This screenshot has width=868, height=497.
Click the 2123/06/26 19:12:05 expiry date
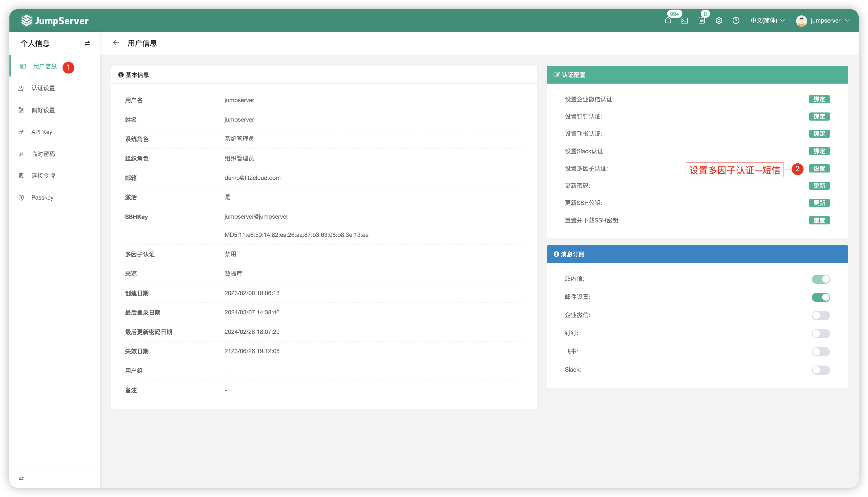[252, 351]
